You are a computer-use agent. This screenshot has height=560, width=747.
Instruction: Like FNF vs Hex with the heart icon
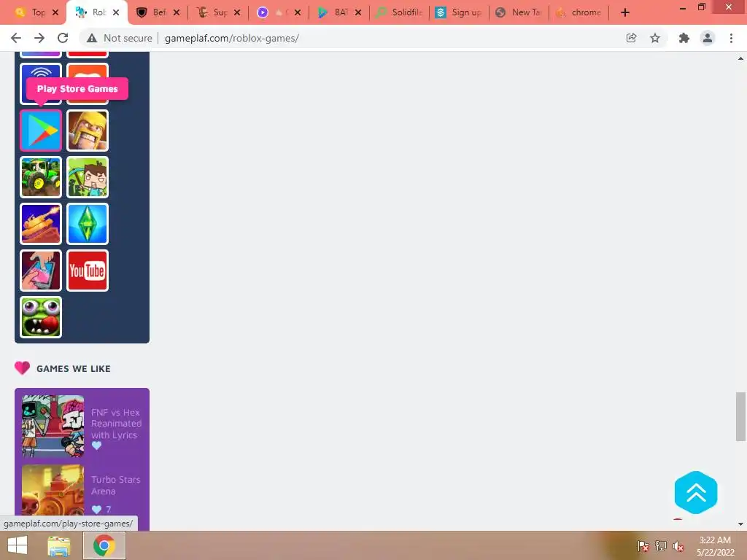[x=97, y=446]
